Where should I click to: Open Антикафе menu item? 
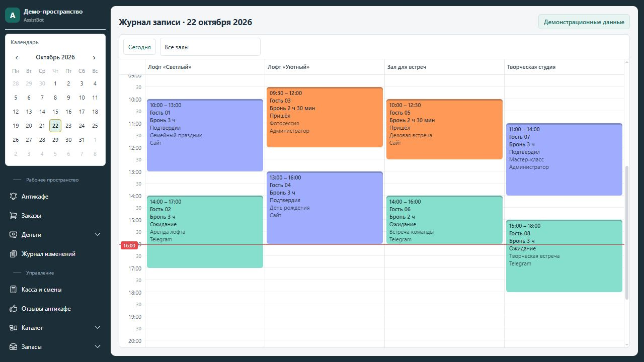(55, 197)
